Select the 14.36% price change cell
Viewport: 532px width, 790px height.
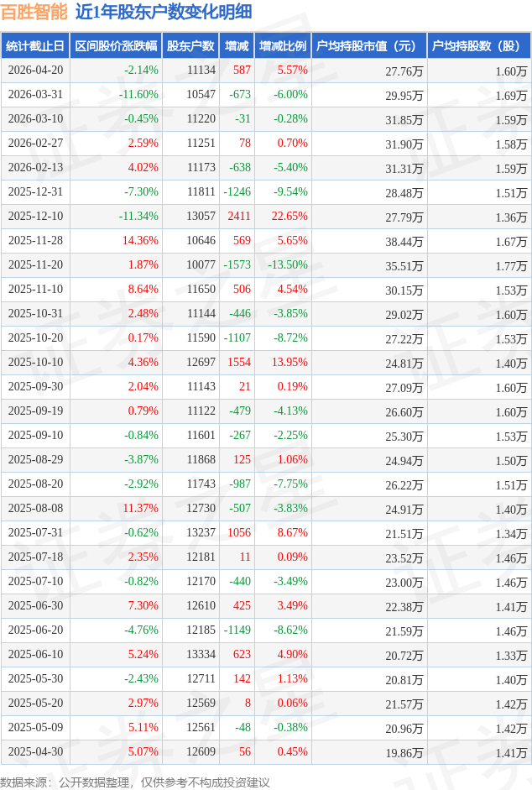click(x=140, y=241)
